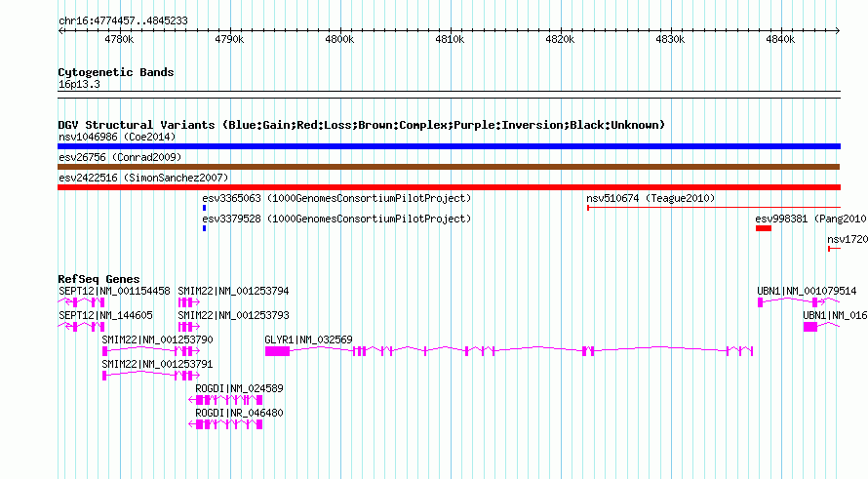Screen dimensions: 868x479
Task: Click the 4830k ruler position
Action: pyautogui.click(x=670, y=39)
